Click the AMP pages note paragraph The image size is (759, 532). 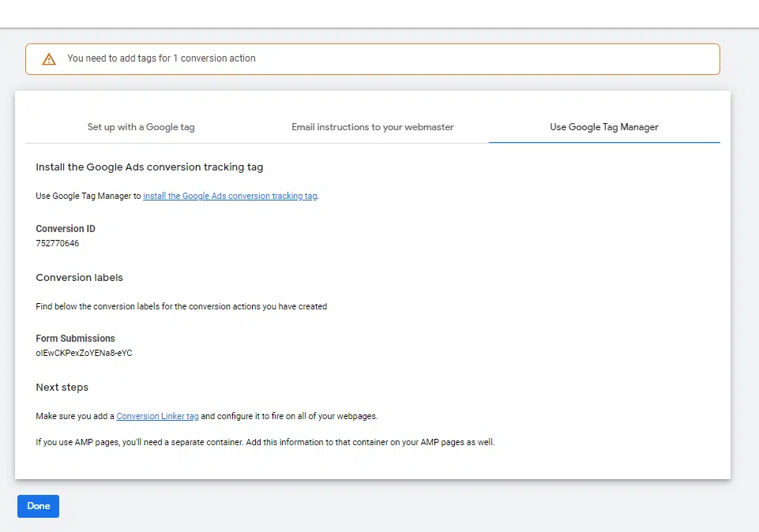click(265, 442)
